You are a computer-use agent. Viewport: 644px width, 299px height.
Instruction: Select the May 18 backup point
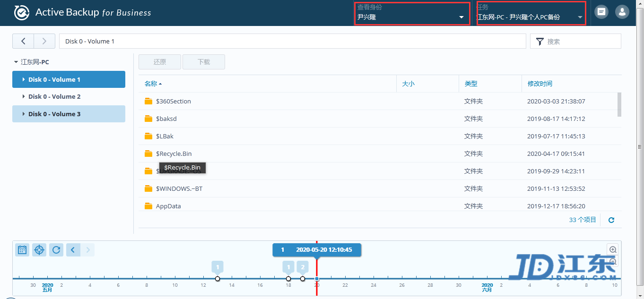click(x=288, y=279)
